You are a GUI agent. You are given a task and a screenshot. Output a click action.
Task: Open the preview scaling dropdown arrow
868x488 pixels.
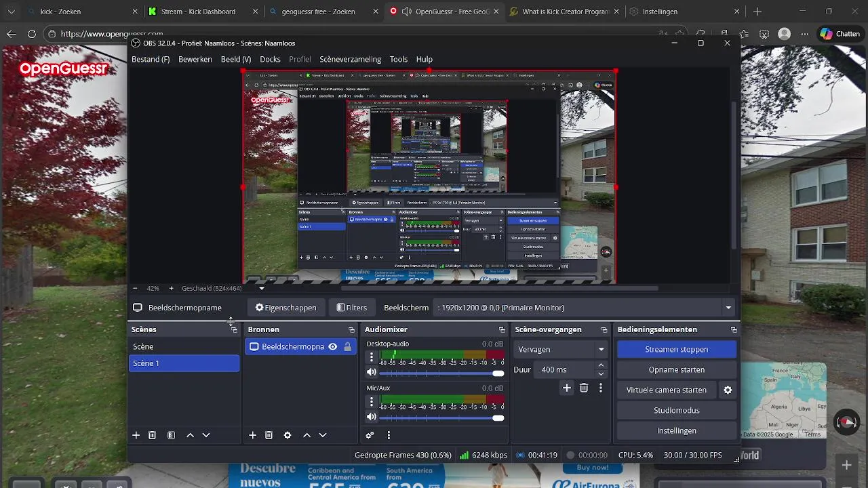click(262, 288)
